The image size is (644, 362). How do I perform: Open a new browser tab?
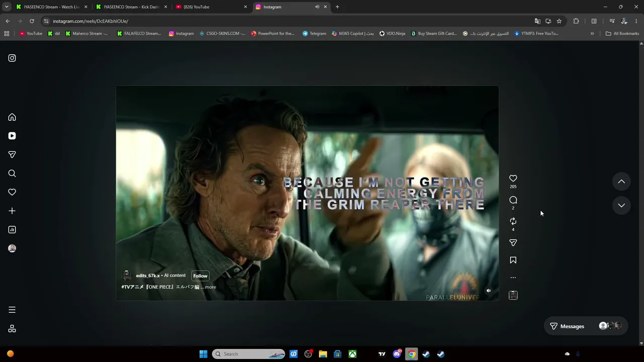tap(337, 7)
